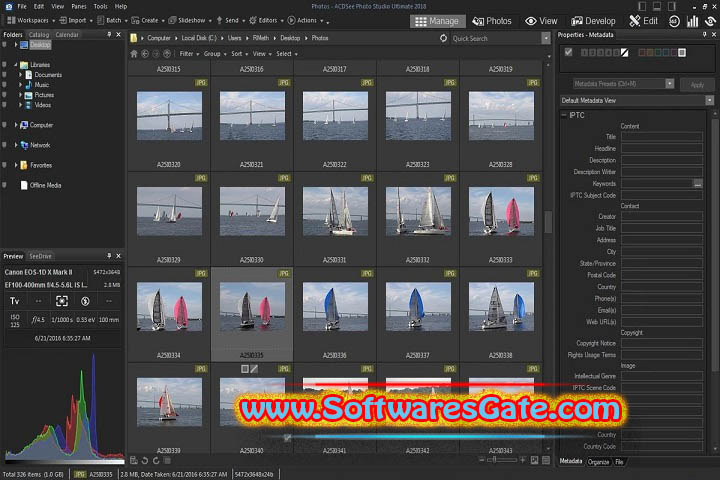Clear rating with the slashed rating box
Image resolution: width=720 pixels, height=480 pixels.
[x=624, y=53]
